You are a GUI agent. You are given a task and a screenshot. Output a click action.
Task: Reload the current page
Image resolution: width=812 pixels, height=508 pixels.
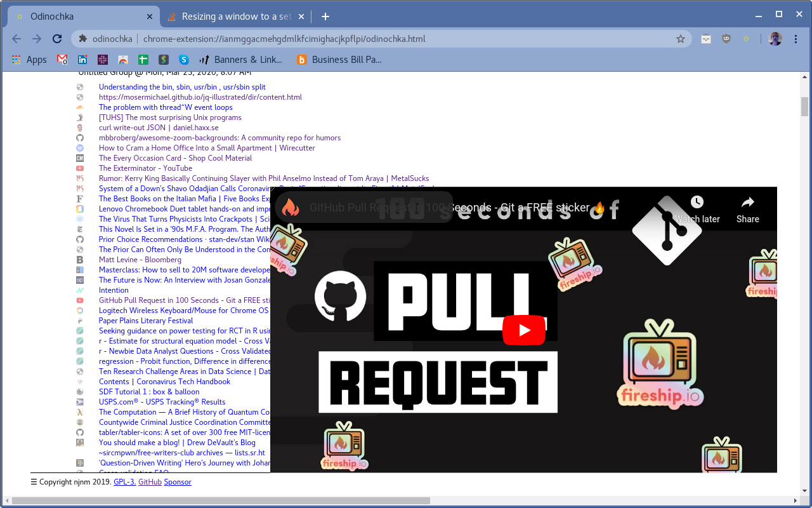(x=57, y=39)
